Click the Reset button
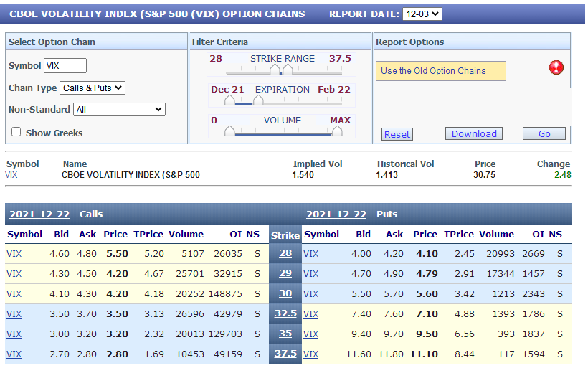This screenshot has width=588, height=368. [x=397, y=134]
